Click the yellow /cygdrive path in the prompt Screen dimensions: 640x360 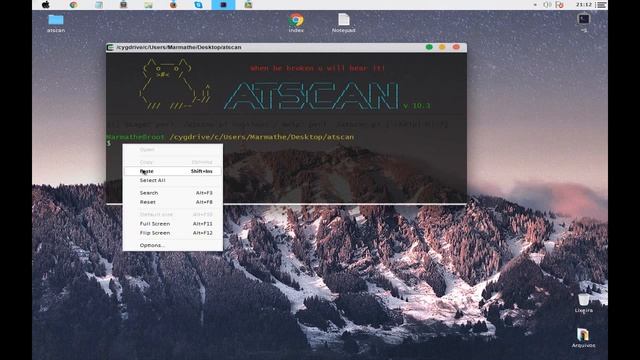coord(262,137)
